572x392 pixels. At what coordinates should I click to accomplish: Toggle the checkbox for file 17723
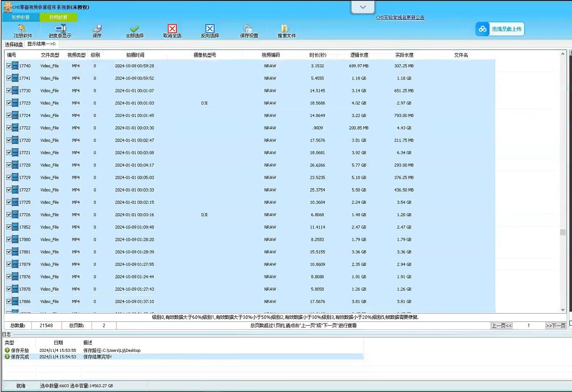coord(9,103)
